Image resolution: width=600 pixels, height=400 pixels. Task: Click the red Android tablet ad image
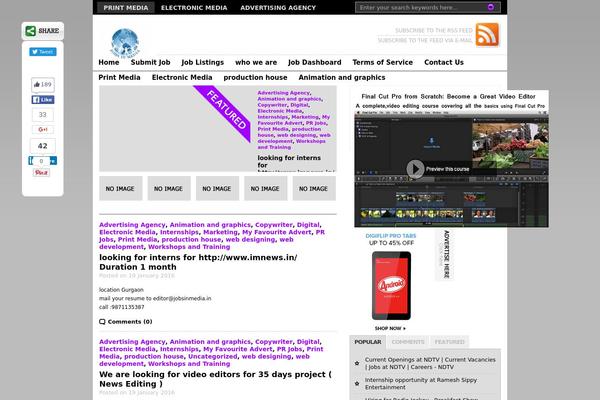[x=391, y=286]
